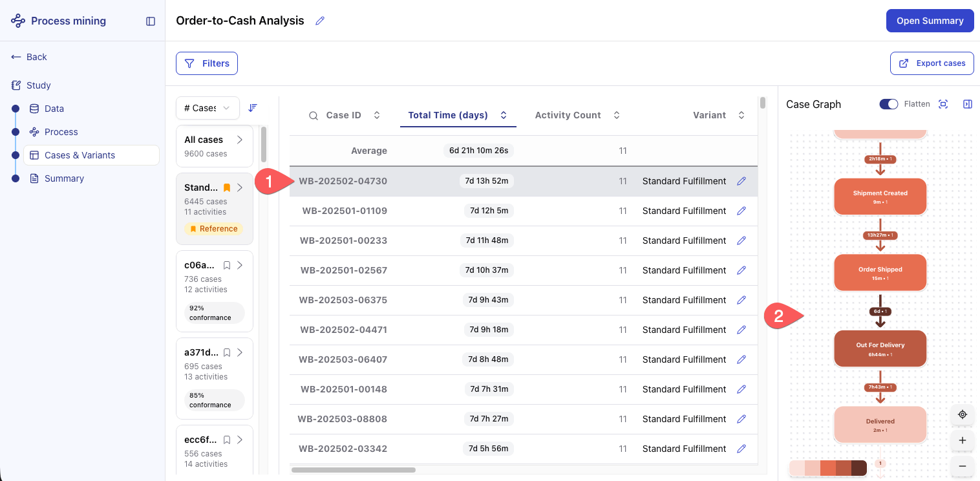Click the 92% conformance badge
Viewport: 980px width, 481px height.
[214, 313]
